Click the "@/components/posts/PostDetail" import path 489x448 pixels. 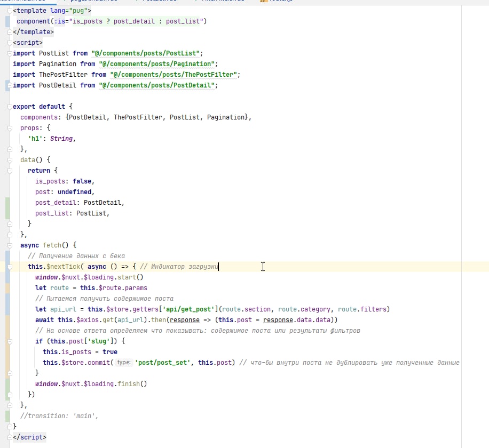(x=156, y=85)
